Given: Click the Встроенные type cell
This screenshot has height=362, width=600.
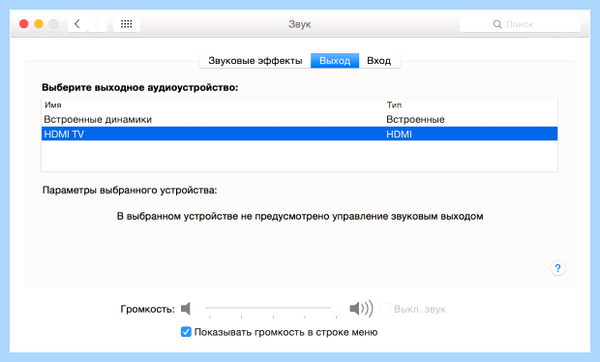Looking at the screenshot, I should coord(416,119).
